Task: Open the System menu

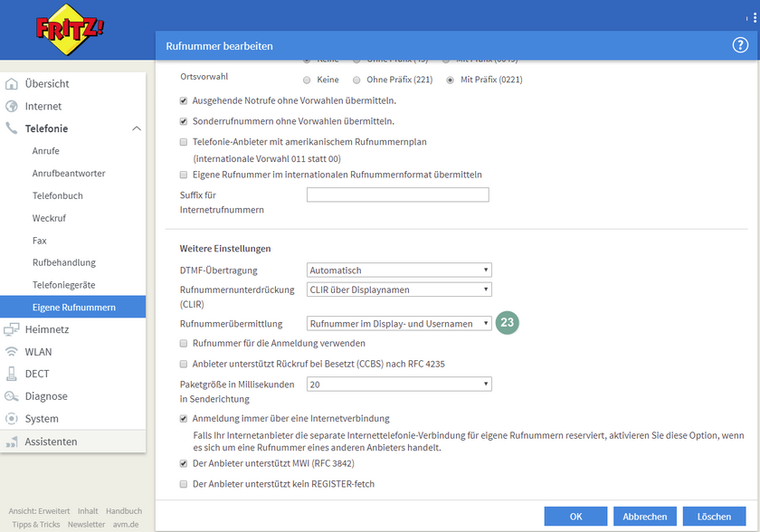Action: [x=42, y=419]
